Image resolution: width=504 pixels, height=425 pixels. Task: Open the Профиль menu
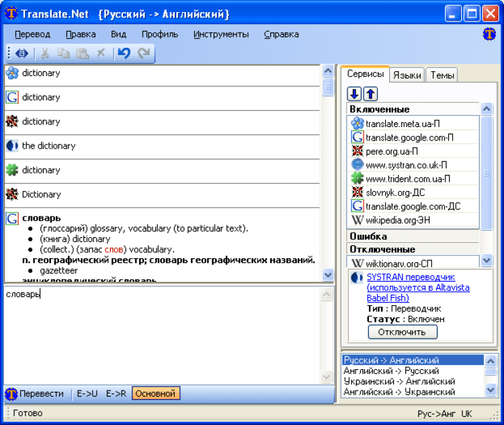point(160,34)
